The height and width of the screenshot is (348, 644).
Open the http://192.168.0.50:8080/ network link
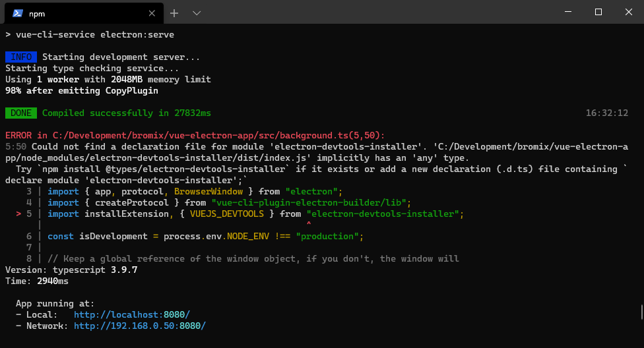(x=140, y=326)
